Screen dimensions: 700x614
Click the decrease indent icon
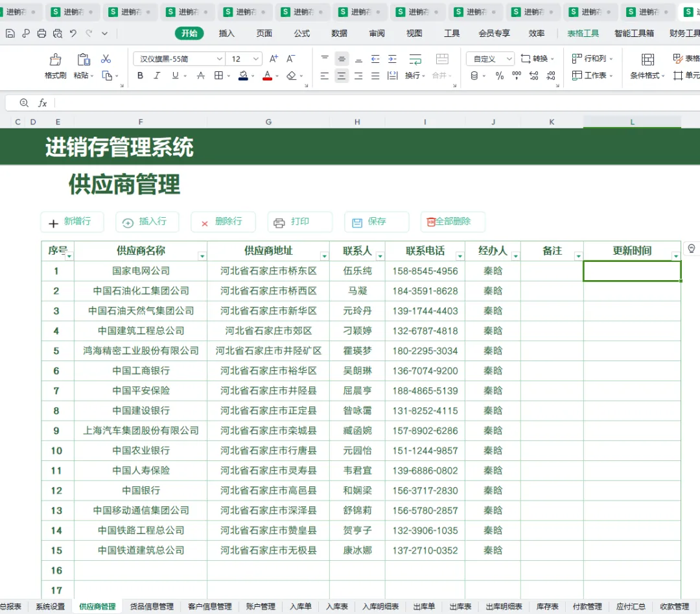click(x=375, y=58)
